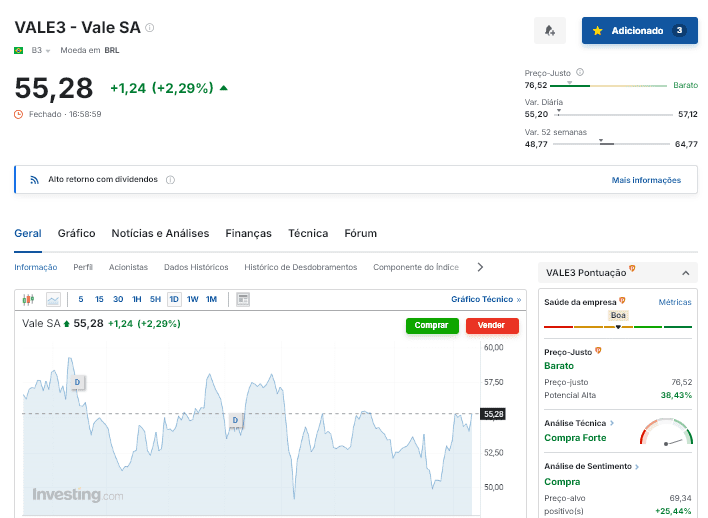Show more sub-tabs with right chevron
This screenshot has width=708, height=518.
(480, 267)
